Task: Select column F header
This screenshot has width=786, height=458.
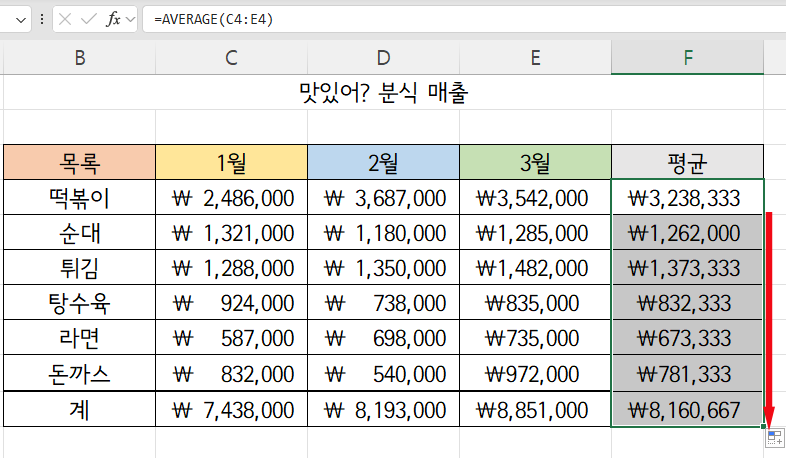Action: (x=687, y=58)
